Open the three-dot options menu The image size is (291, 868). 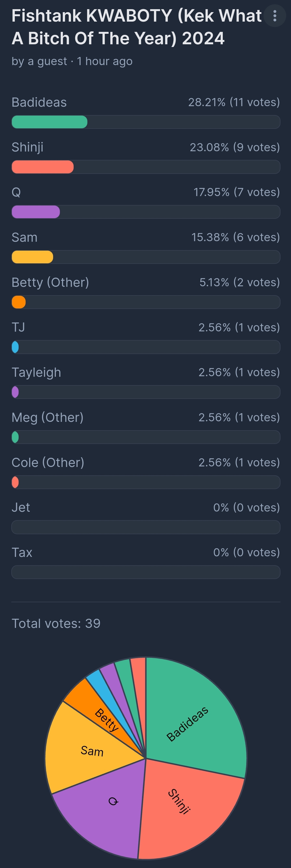coord(275,15)
